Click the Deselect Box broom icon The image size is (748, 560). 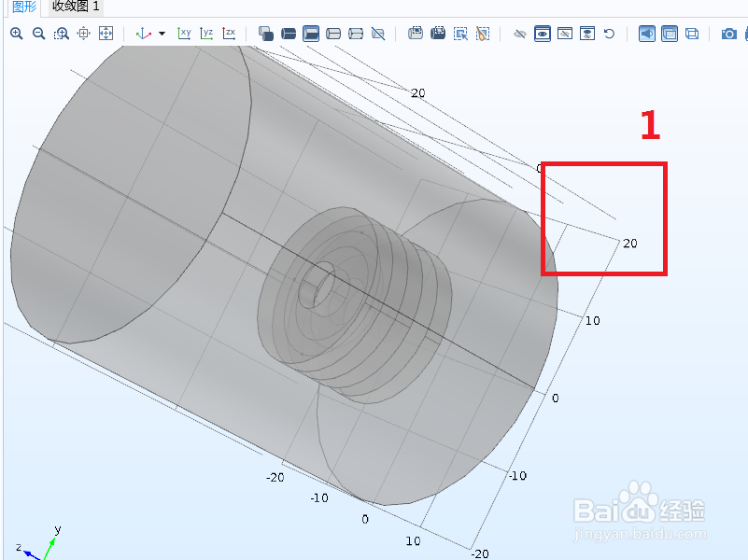(x=483, y=34)
